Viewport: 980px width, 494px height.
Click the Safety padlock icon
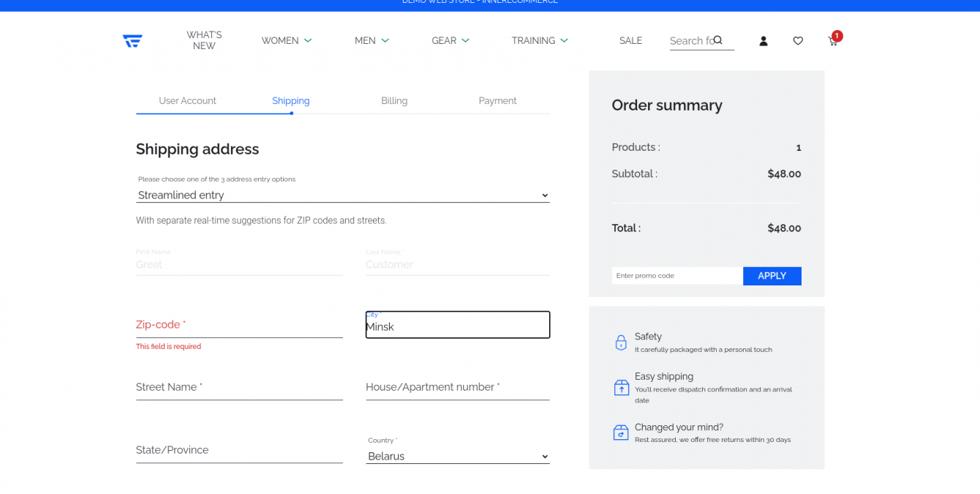(621, 343)
